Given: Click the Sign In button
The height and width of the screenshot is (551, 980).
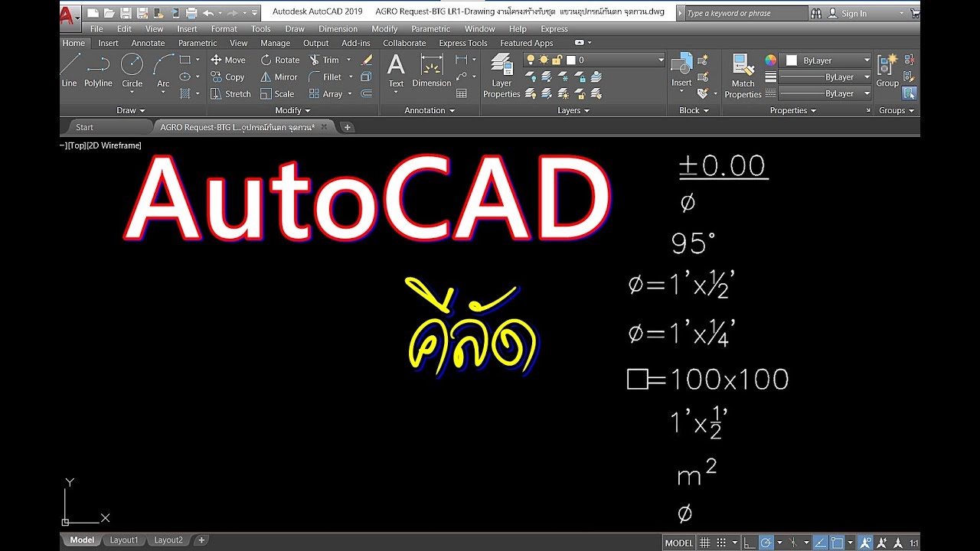Looking at the screenshot, I should 848,13.
